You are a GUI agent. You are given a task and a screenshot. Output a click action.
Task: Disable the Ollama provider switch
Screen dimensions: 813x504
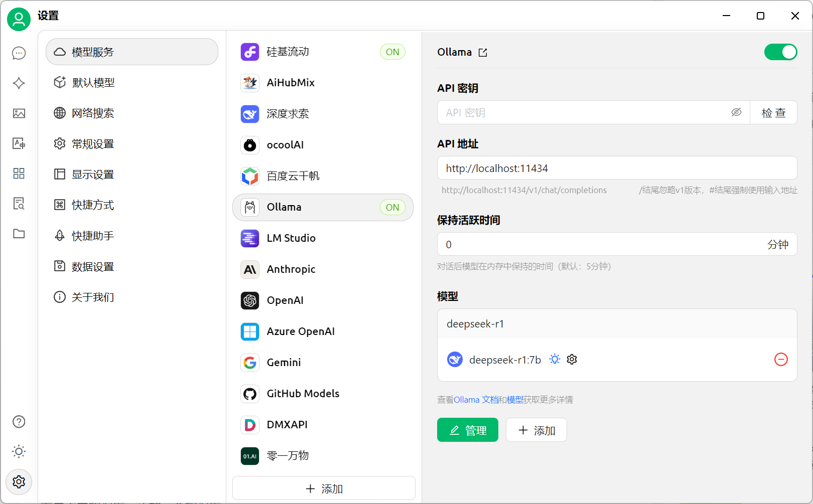[x=780, y=52]
